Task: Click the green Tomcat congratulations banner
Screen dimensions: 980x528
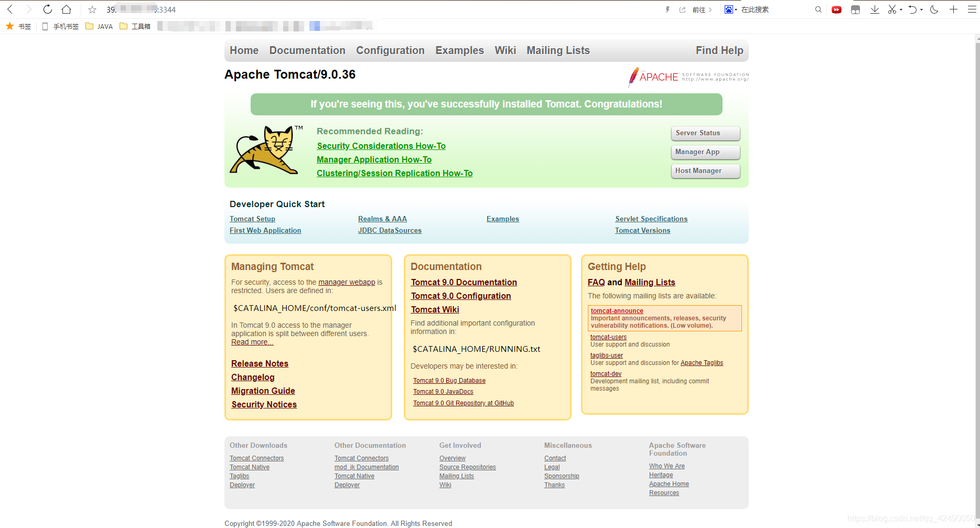Action: pyautogui.click(x=487, y=104)
